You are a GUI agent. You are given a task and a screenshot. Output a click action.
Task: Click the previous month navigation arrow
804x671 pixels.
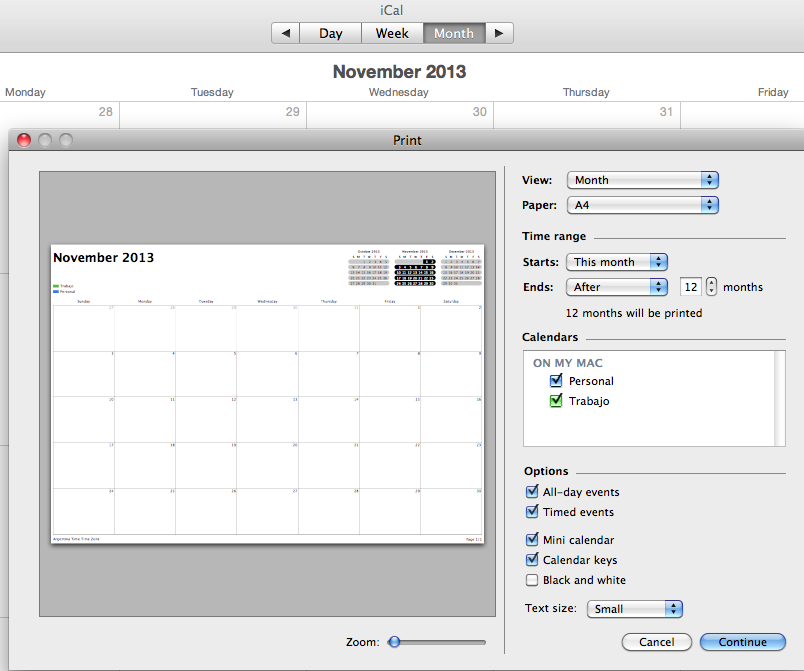[x=285, y=33]
